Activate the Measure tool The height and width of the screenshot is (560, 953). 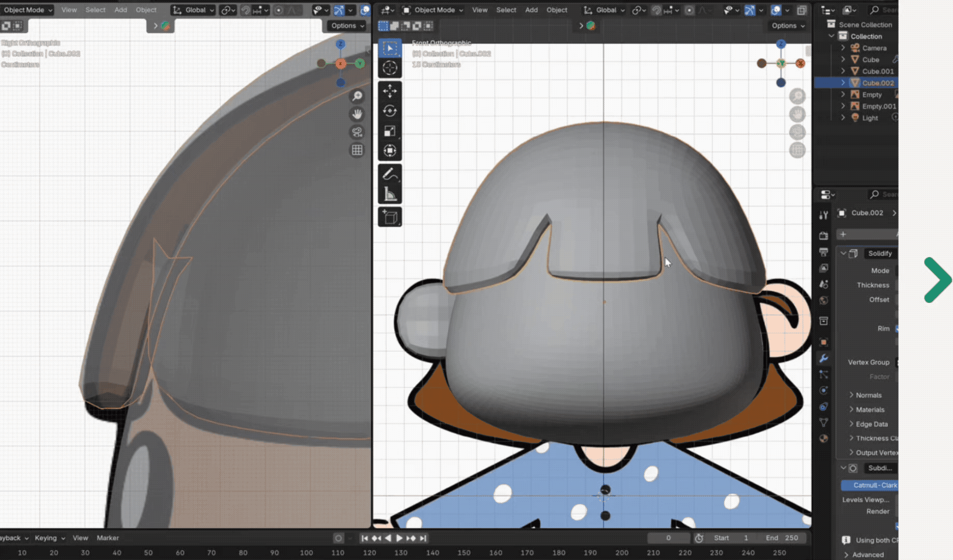pos(390,194)
